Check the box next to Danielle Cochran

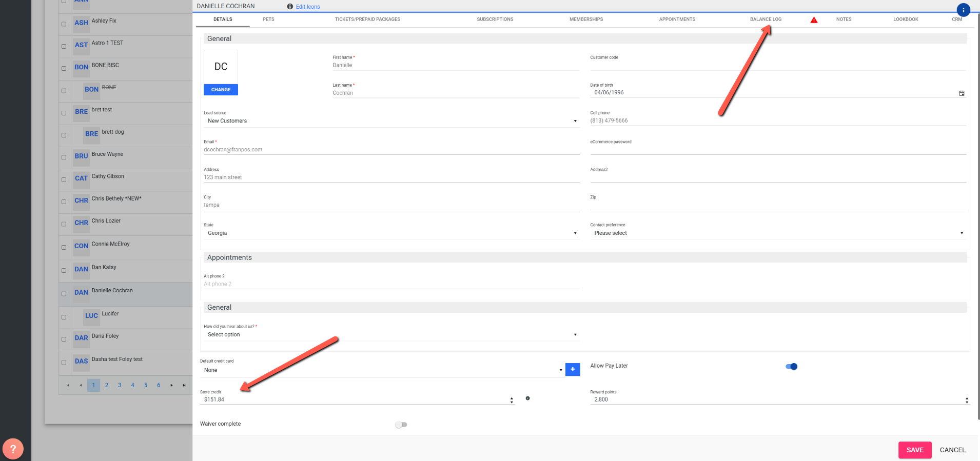(64, 294)
